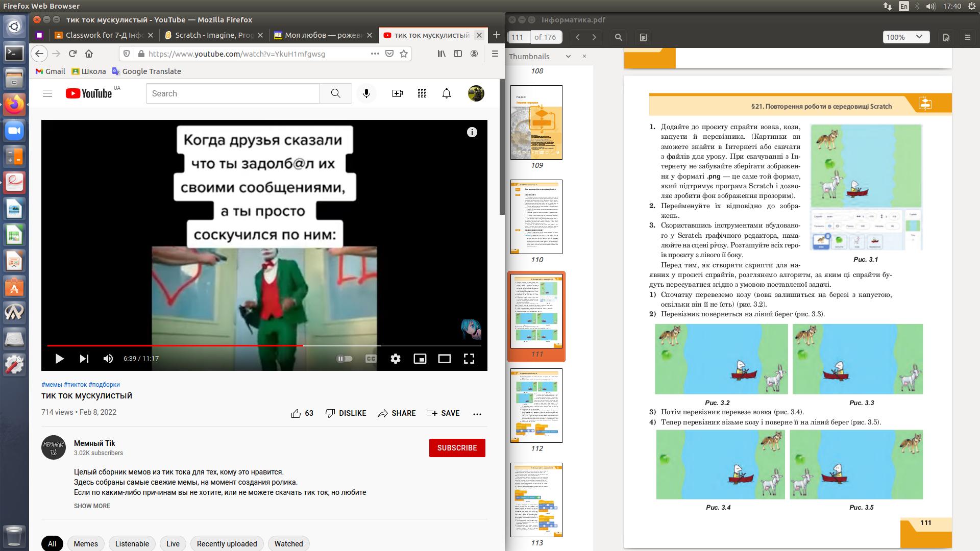980x551 pixels.
Task: Click the #тикток hashtag link
Action: click(75, 385)
